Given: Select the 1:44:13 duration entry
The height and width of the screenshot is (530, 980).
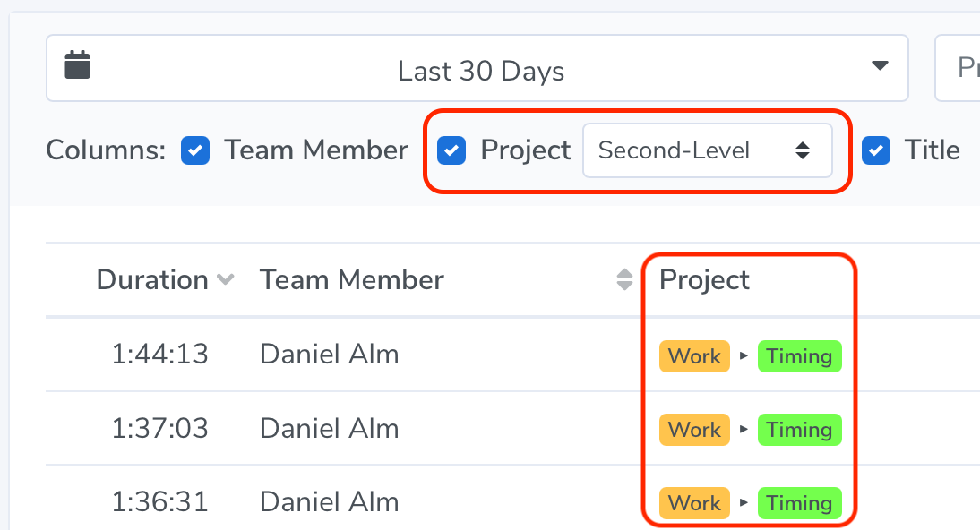Looking at the screenshot, I should click(x=159, y=355).
